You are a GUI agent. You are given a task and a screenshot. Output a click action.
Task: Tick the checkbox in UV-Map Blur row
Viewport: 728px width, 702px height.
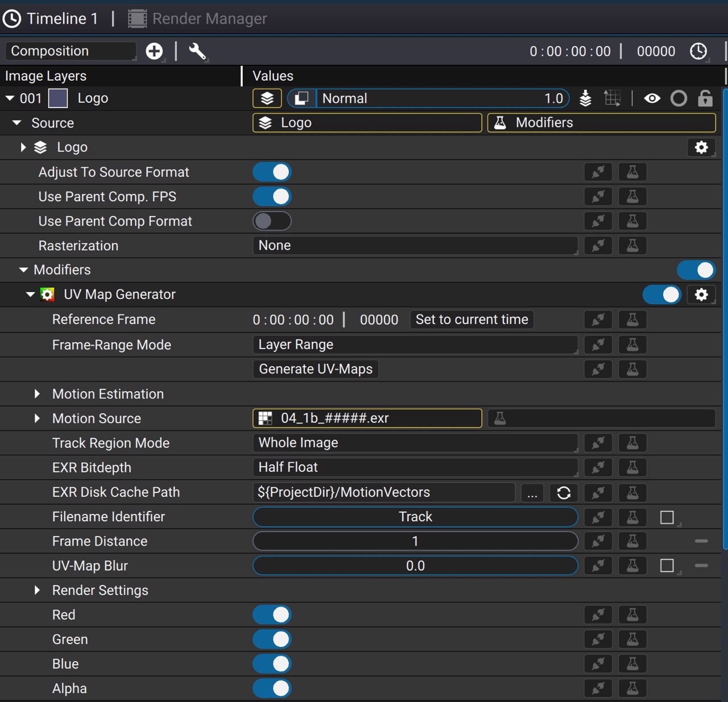coord(667,566)
